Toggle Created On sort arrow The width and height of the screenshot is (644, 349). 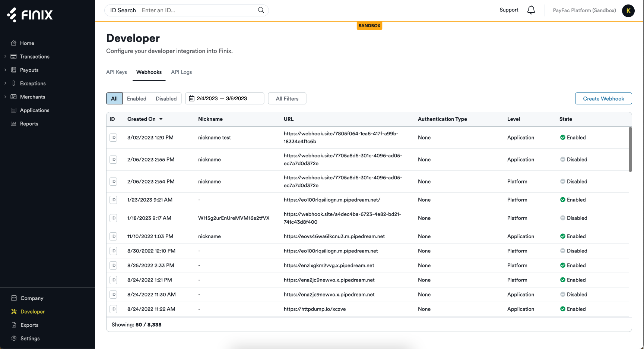pos(161,119)
